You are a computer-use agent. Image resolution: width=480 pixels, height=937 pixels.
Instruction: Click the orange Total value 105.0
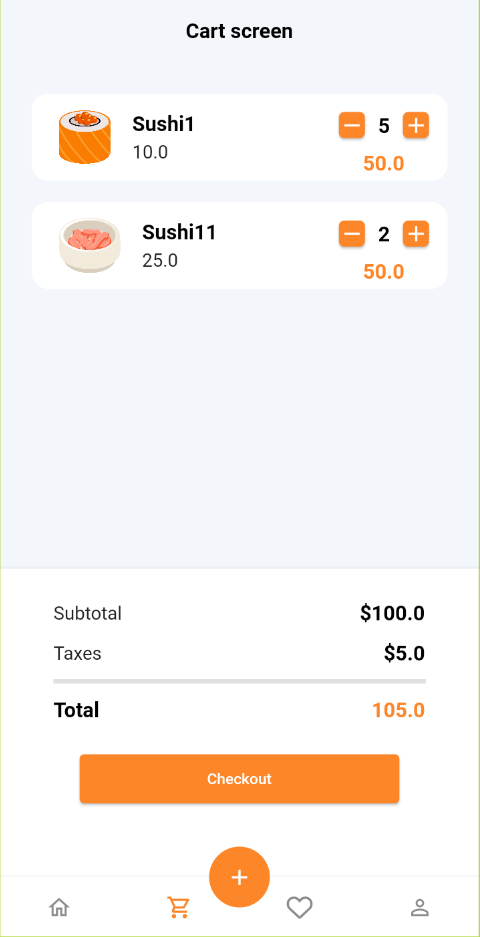pyautogui.click(x=398, y=710)
